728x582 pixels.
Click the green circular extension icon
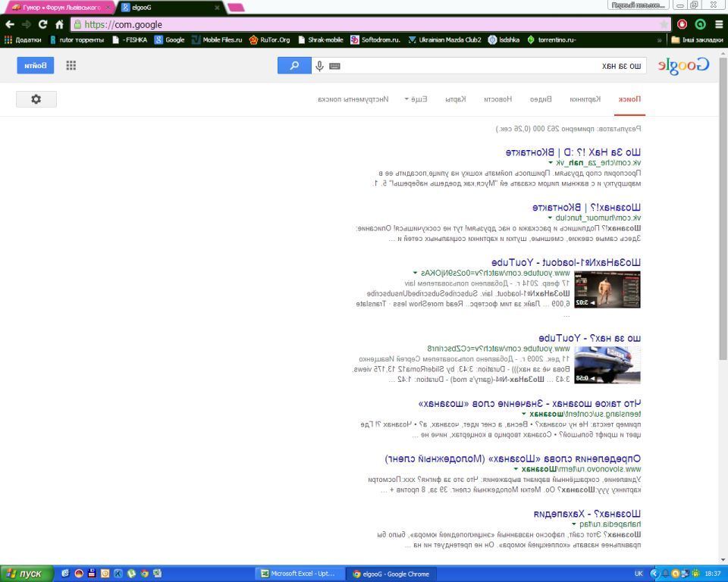700,24
